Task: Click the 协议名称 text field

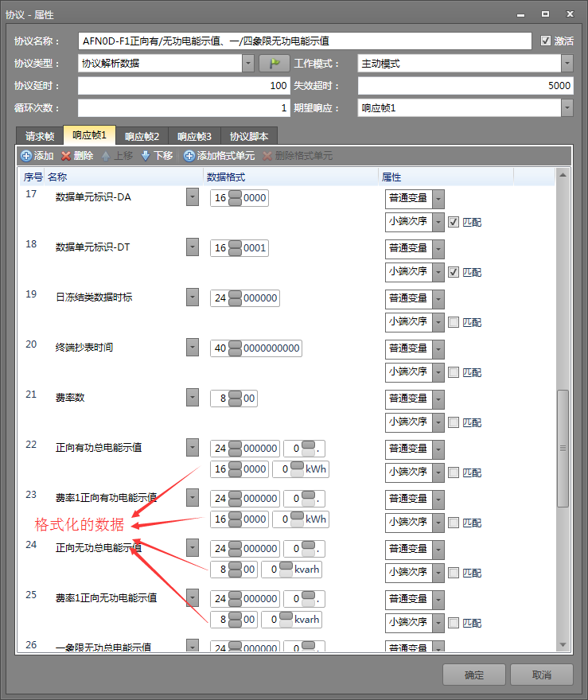Action: 305,41
